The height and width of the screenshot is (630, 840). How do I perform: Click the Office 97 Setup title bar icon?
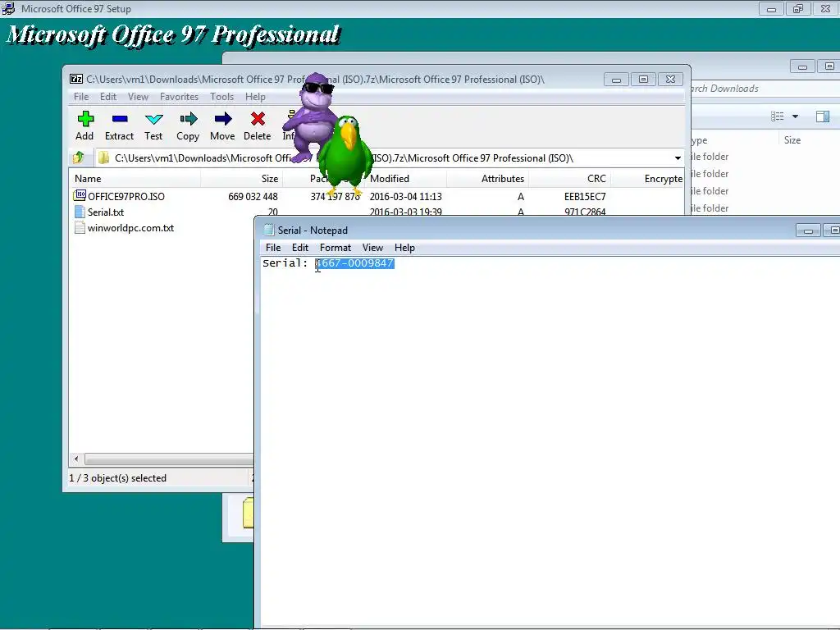click(8, 8)
